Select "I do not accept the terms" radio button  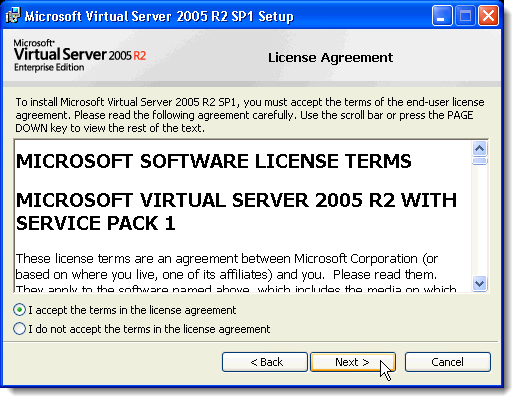click(19, 329)
